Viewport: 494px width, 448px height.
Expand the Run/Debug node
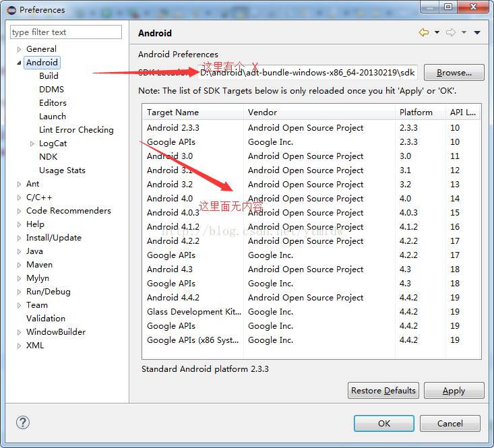click(20, 292)
